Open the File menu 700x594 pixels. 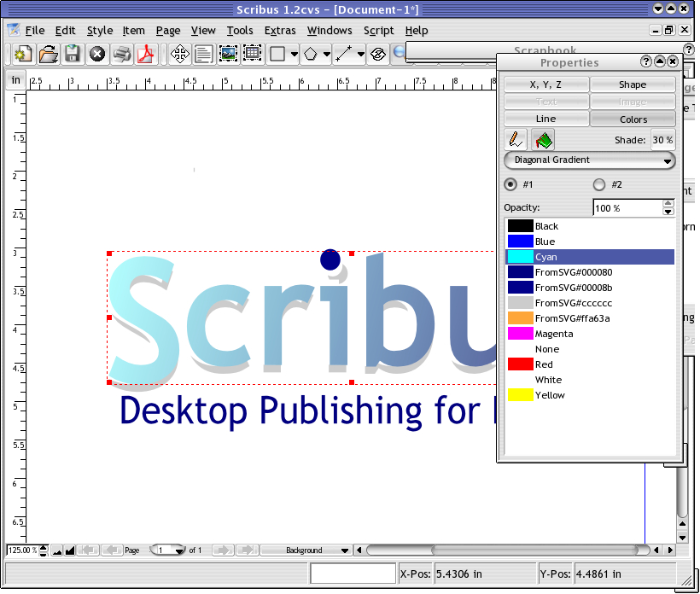click(35, 31)
